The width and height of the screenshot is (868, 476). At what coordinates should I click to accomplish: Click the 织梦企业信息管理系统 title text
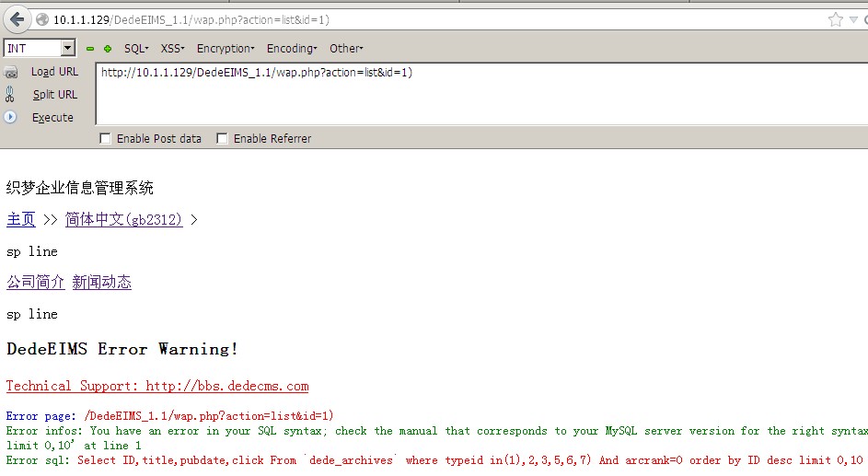point(80,188)
